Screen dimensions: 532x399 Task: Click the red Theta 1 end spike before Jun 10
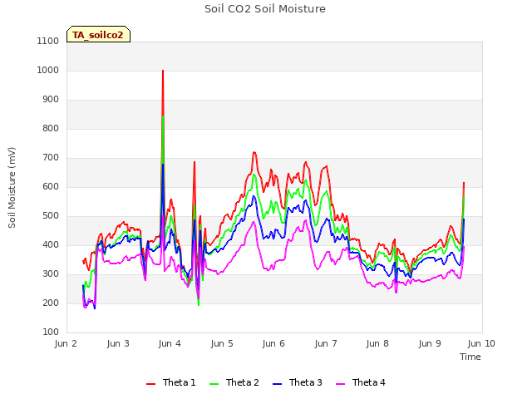pos(464,183)
